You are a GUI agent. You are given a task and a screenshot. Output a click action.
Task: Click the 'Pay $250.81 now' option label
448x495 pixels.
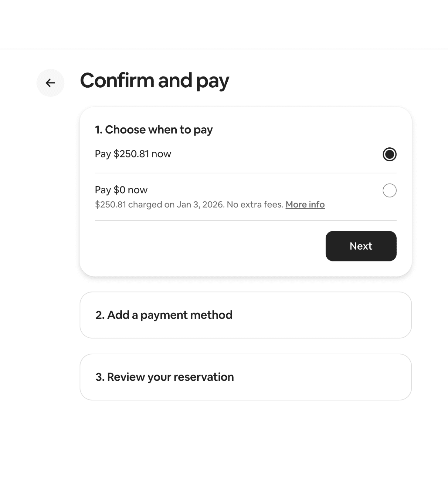[133, 154]
